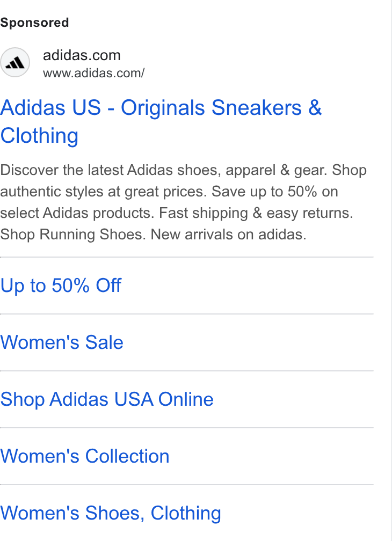The width and height of the screenshot is (392, 541).
Task: Click the vertical scrollbar at the right edge
Action: point(391,270)
